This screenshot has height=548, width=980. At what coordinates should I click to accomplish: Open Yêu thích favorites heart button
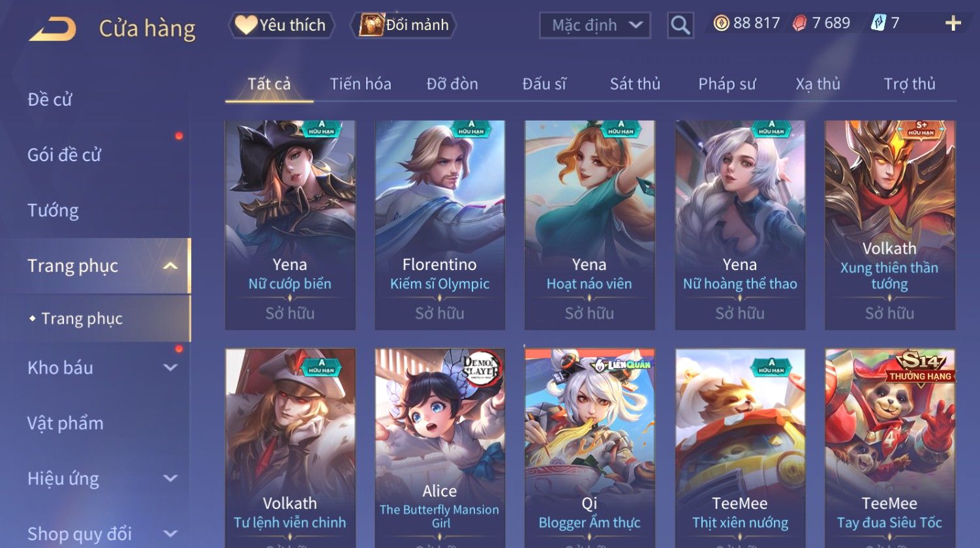coord(281,25)
